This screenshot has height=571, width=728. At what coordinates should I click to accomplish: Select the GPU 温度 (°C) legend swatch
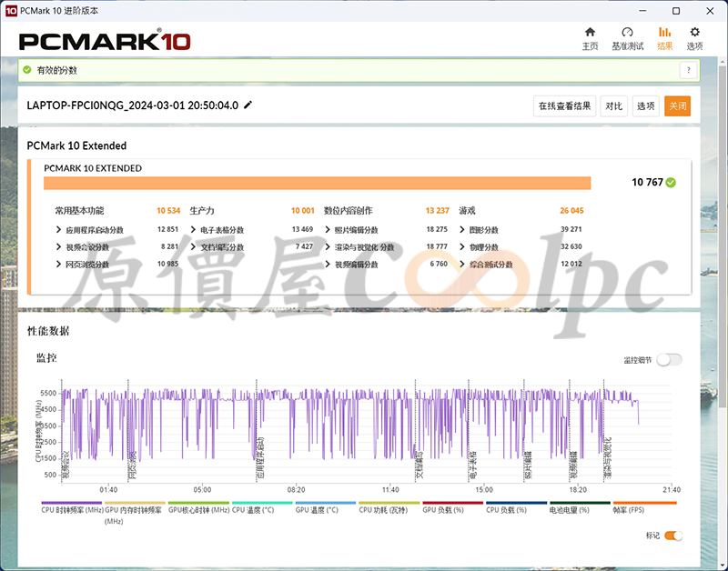click(326, 503)
